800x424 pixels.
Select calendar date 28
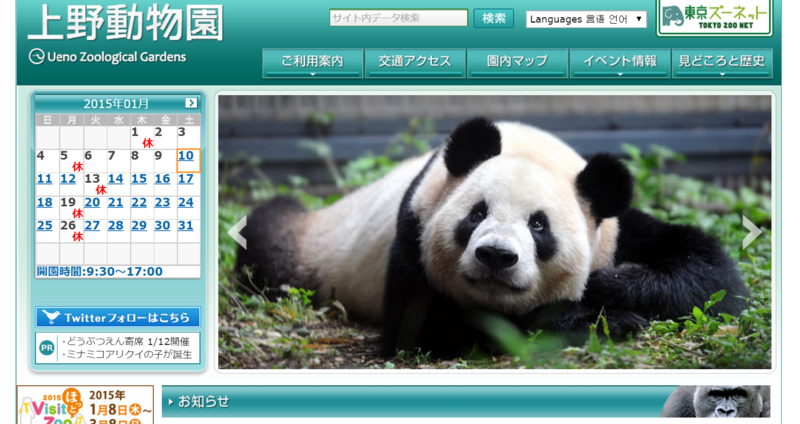115,226
